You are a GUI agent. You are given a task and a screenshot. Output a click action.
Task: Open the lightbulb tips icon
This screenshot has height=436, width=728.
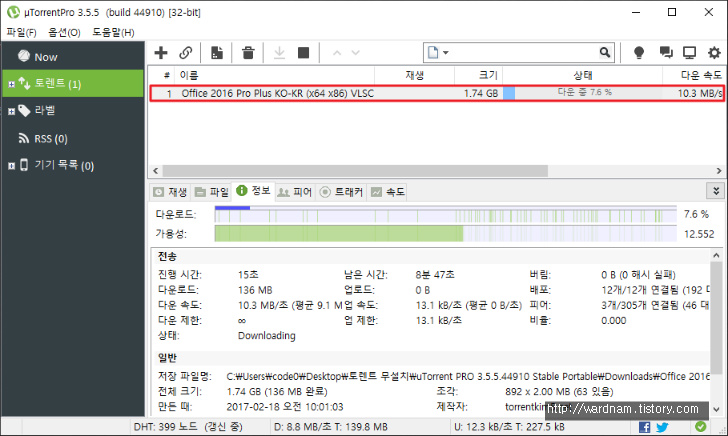coord(639,52)
